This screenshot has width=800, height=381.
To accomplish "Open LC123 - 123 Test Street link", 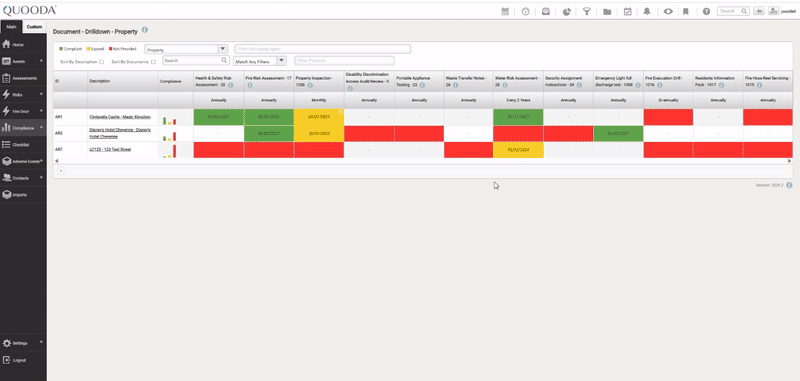I will [x=110, y=149].
